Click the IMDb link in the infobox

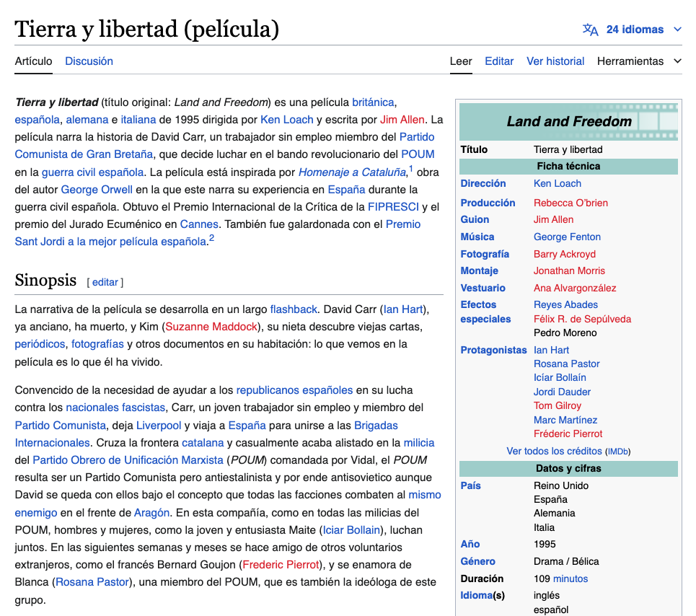tap(618, 452)
